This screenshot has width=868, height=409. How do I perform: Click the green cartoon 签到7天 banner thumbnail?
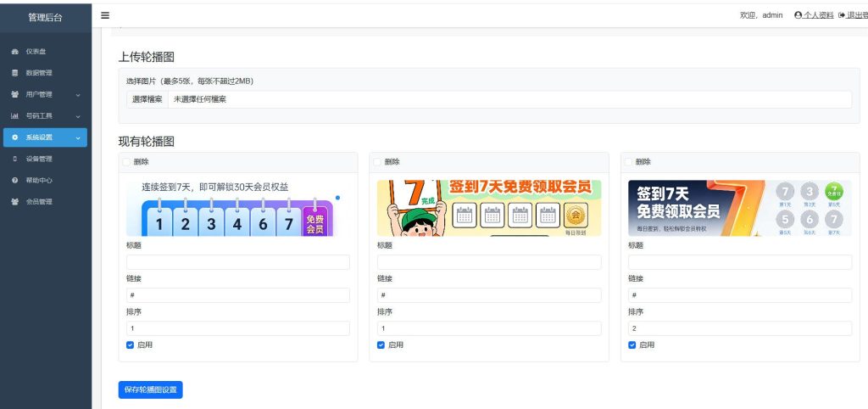point(489,209)
